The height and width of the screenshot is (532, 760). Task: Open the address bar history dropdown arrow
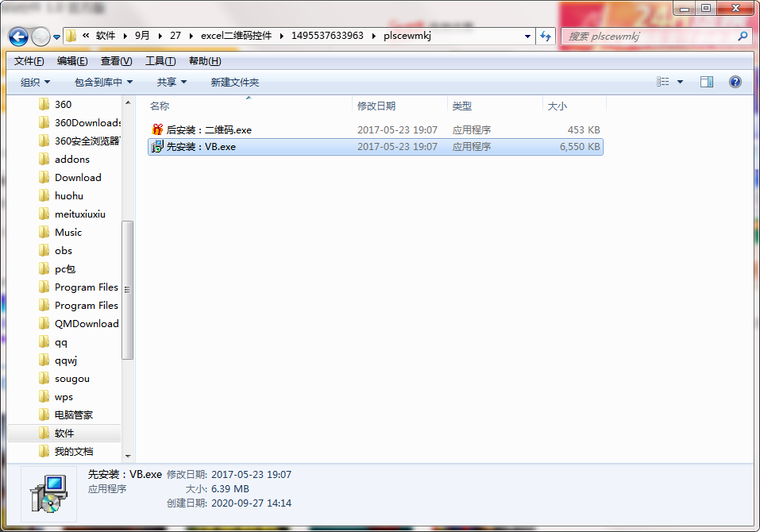click(x=527, y=37)
